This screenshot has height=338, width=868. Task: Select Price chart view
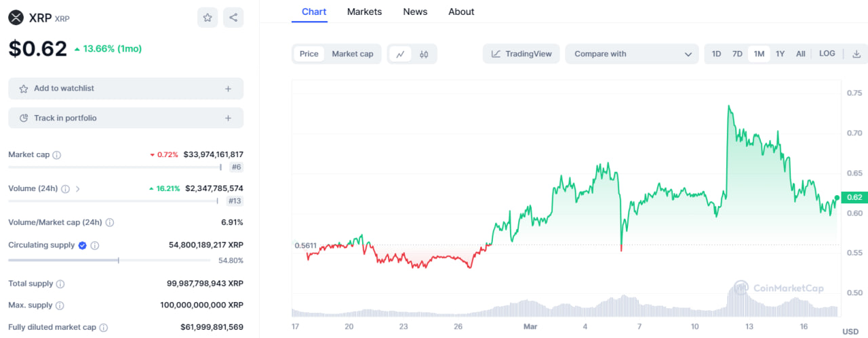[x=309, y=54]
